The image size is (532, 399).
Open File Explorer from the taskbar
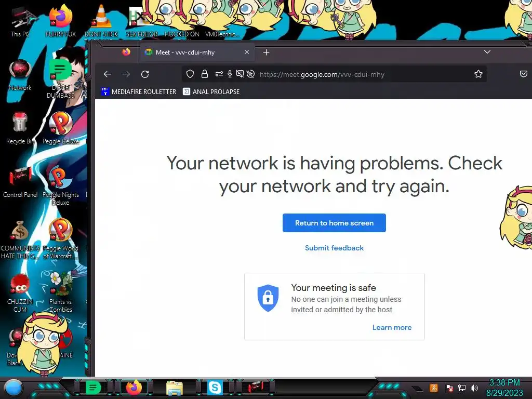click(175, 388)
